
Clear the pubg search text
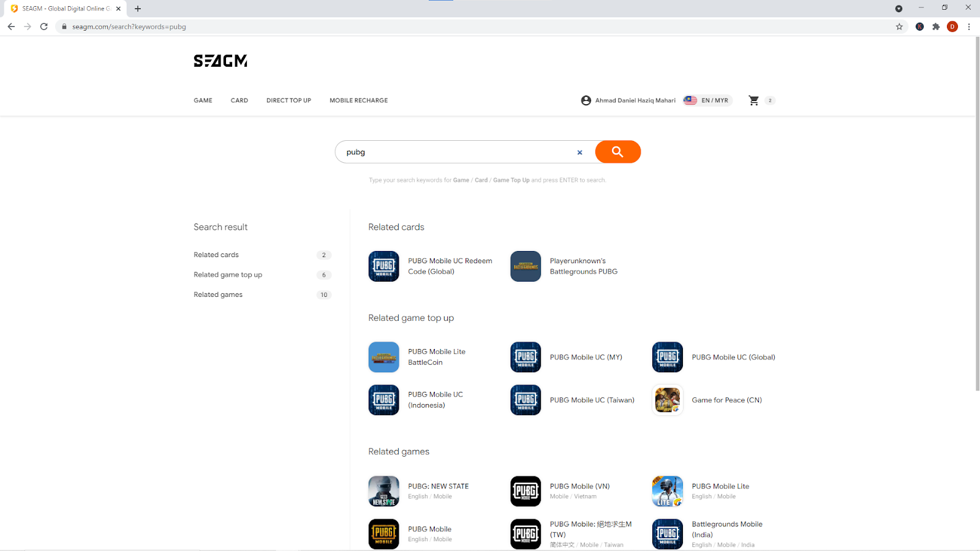[579, 152]
